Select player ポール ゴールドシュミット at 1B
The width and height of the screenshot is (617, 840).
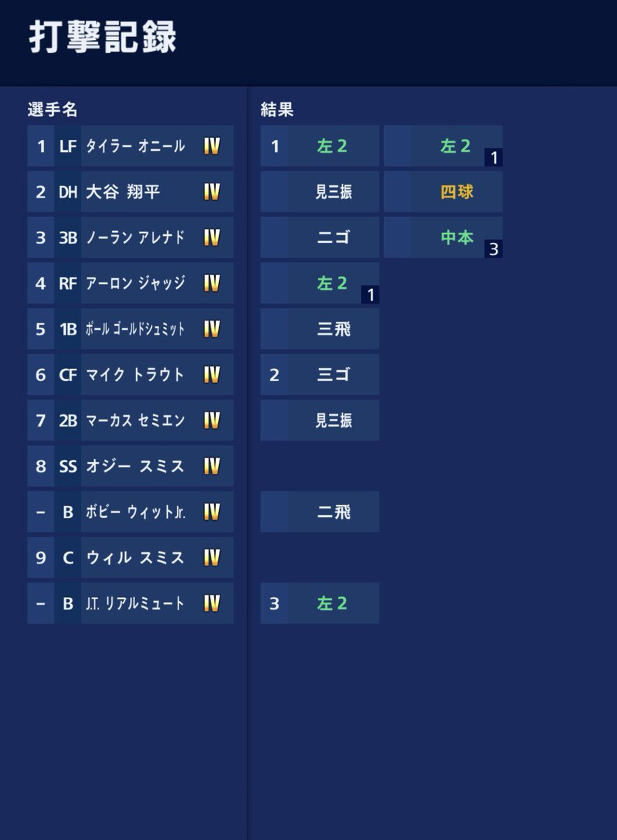[x=130, y=329]
